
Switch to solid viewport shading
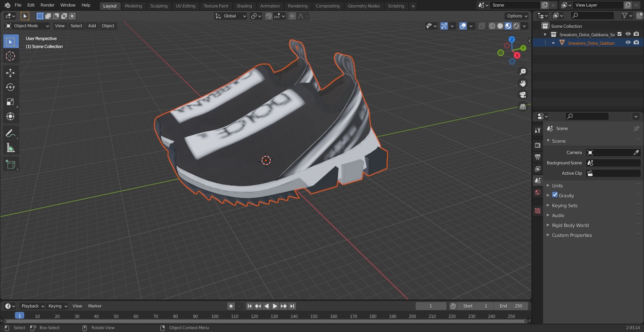(x=500, y=26)
